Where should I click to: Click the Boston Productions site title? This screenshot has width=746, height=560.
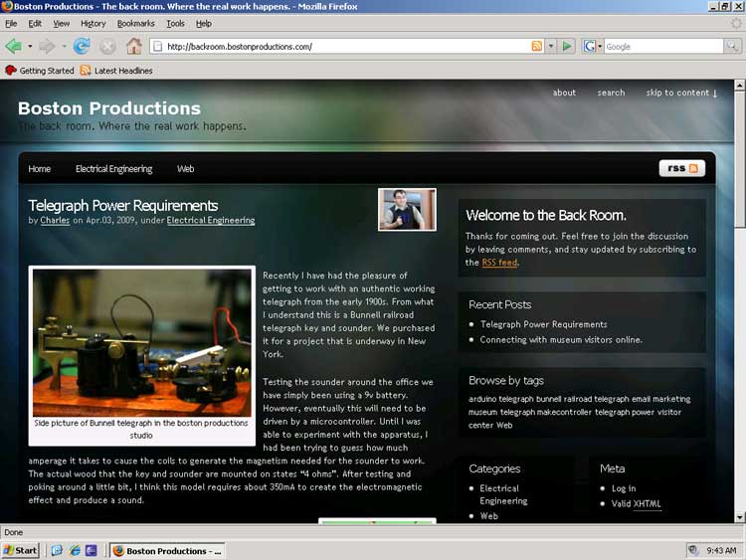[109, 108]
